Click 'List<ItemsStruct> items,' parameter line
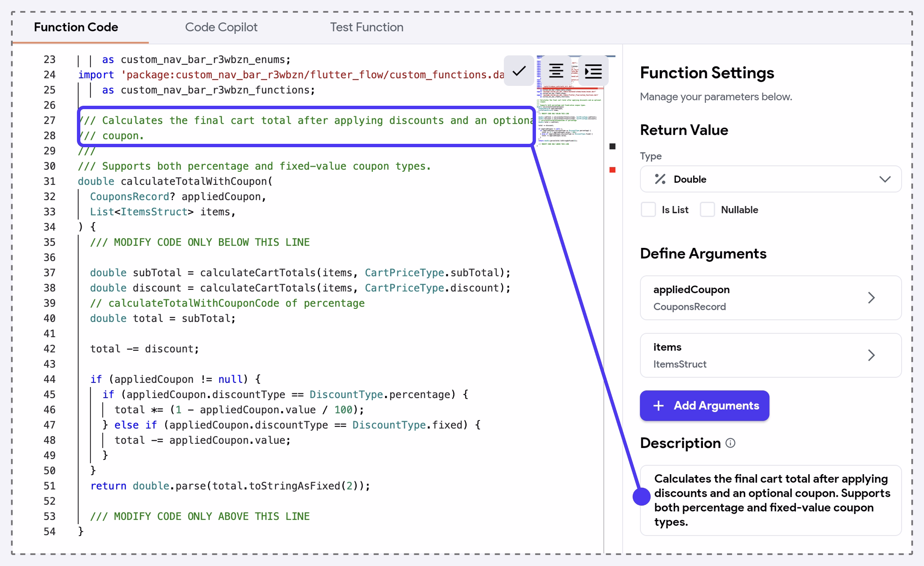924x566 pixels. coord(163,212)
